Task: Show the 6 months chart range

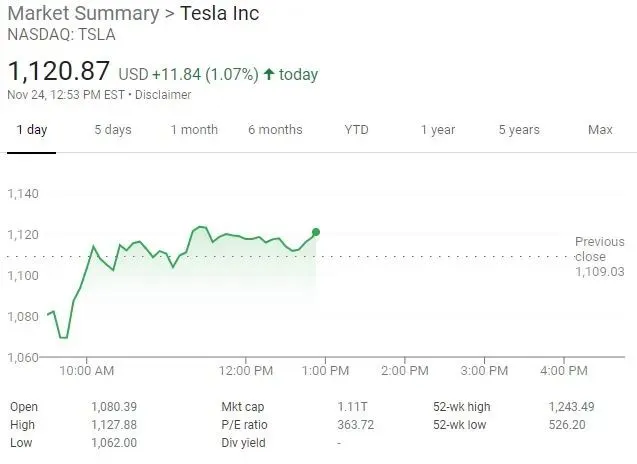Action: point(275,130)
